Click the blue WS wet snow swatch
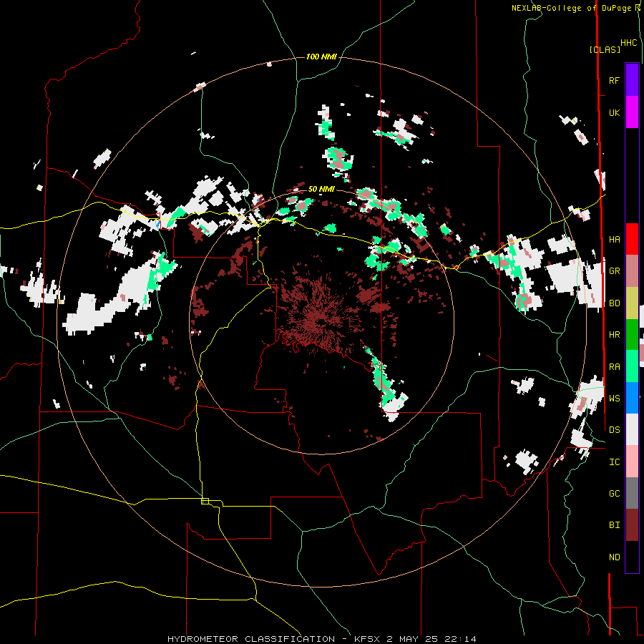644x644 pixels. [632, 398]
